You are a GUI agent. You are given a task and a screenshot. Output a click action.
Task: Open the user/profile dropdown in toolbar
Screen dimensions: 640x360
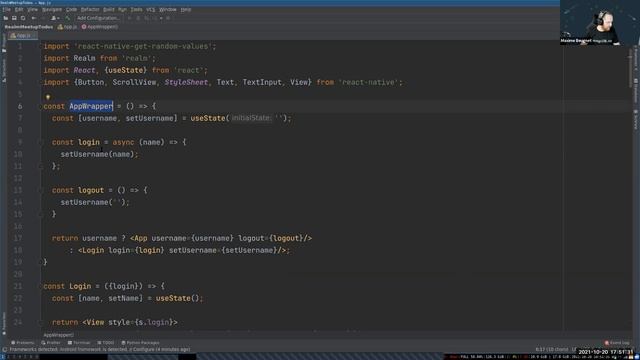click(x=55, y=18)
